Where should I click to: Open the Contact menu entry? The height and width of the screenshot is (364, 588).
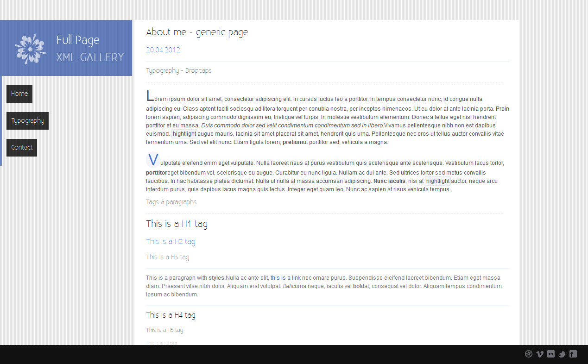21,147
